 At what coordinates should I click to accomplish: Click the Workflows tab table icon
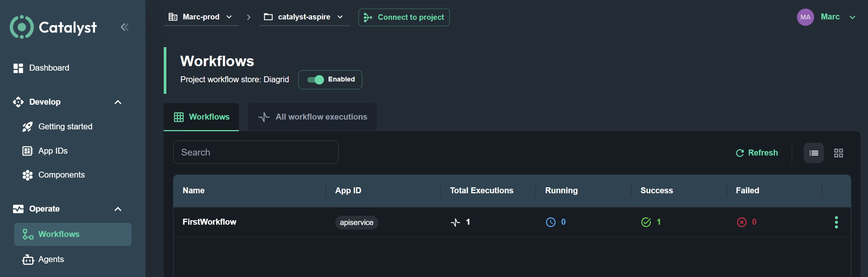tap(179, 117)
